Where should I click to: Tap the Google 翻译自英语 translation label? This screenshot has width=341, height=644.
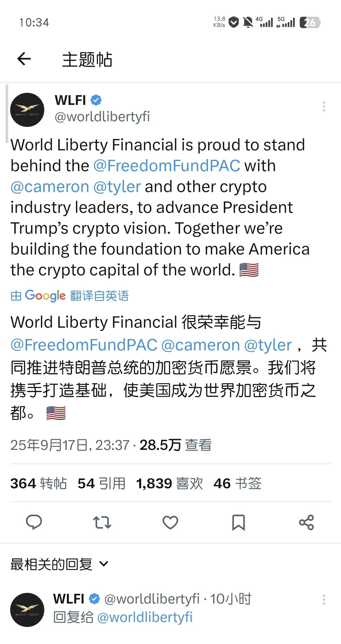tap(69, 296)
